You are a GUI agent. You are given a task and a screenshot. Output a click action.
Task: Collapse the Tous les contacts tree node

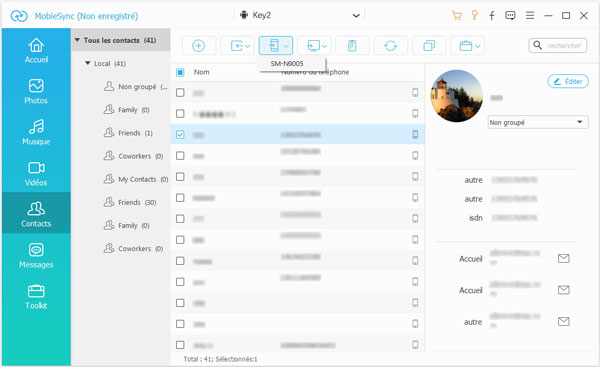[77, 40]
